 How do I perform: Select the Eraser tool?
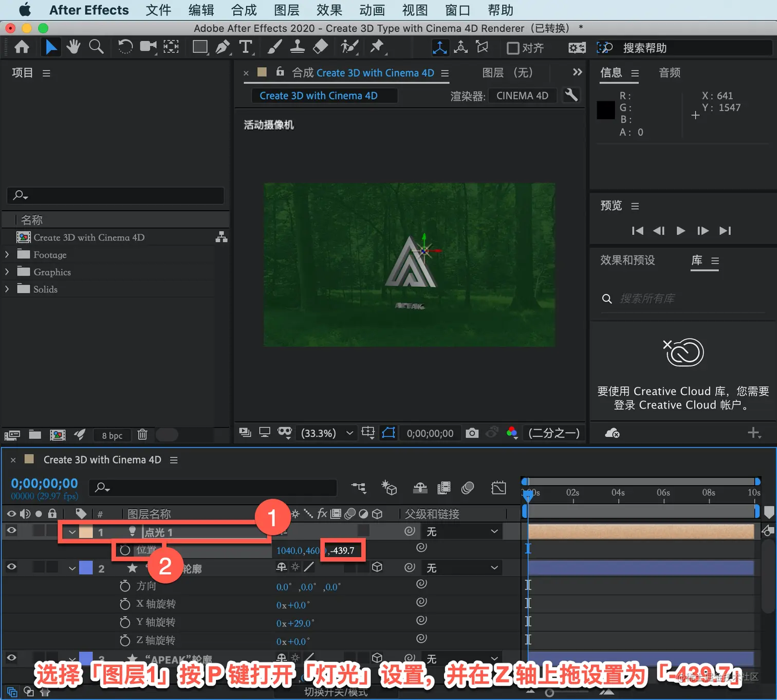tap(320, 47)
